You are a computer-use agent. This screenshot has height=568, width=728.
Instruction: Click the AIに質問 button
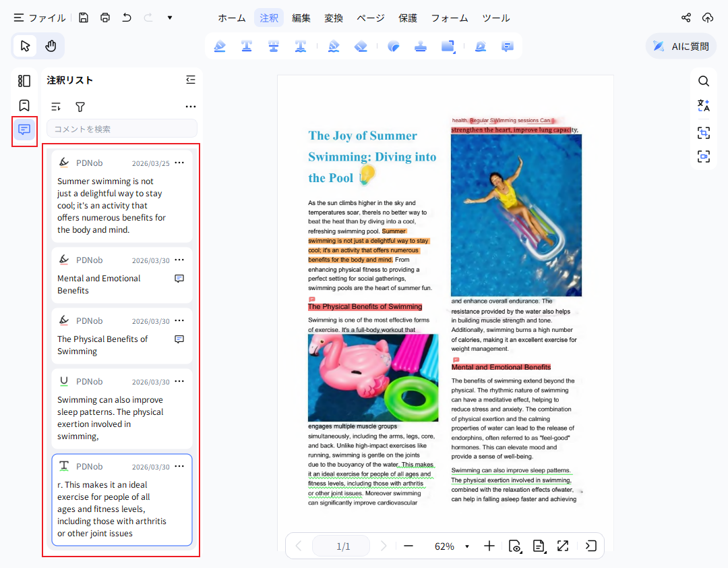tap(681, 47)
